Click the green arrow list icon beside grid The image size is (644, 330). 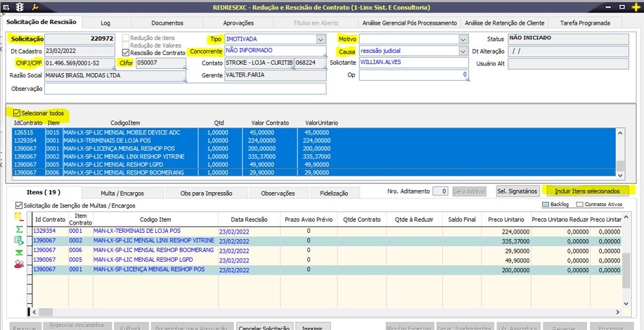point(18,241)
